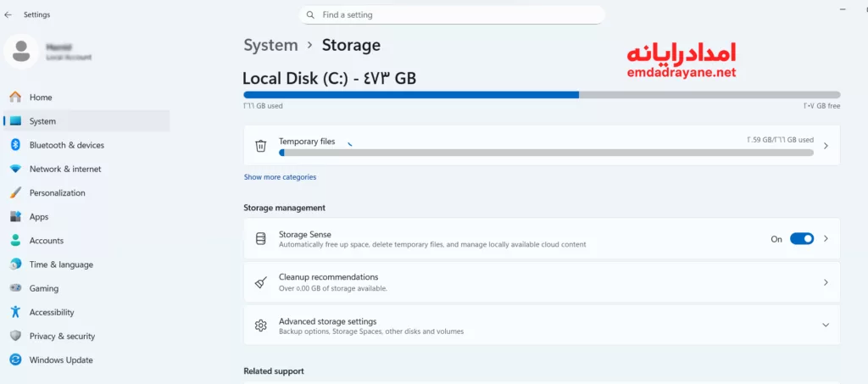
Task: Click the Cleanup recommendations broom icon
Action: click(x=261, y=282)
